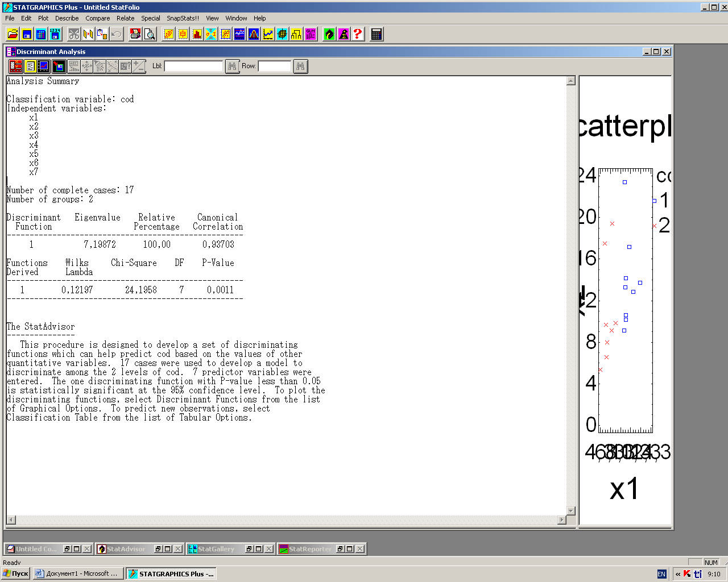Open the Response Surface globe icon
The height and width of the screenshot is (582, 728).
tap(282, 34)
